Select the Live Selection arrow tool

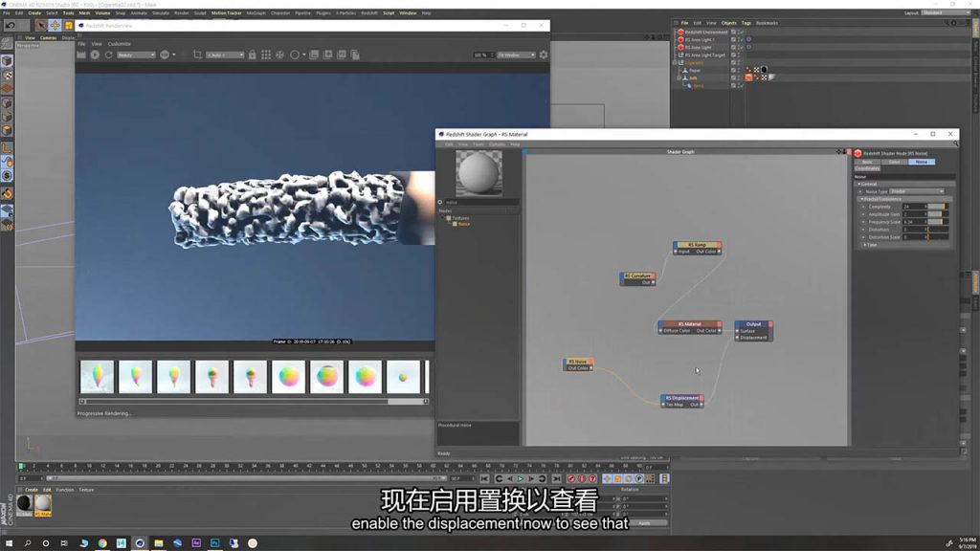coord(40,26)
